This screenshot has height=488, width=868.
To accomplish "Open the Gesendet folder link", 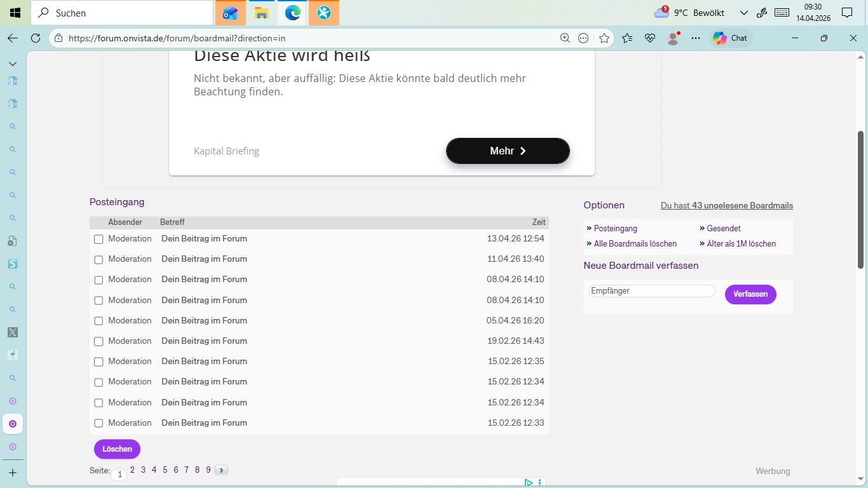I will pos(723,228).
